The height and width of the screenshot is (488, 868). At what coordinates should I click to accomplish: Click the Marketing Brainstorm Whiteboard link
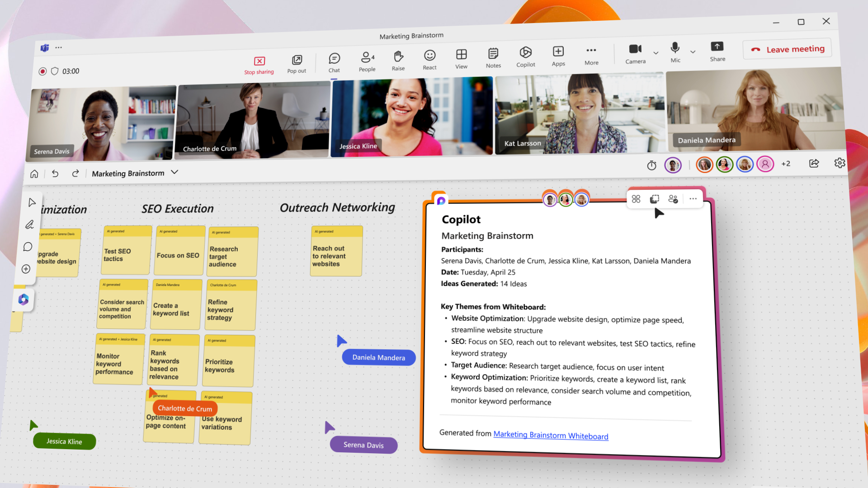coord(551,436)
